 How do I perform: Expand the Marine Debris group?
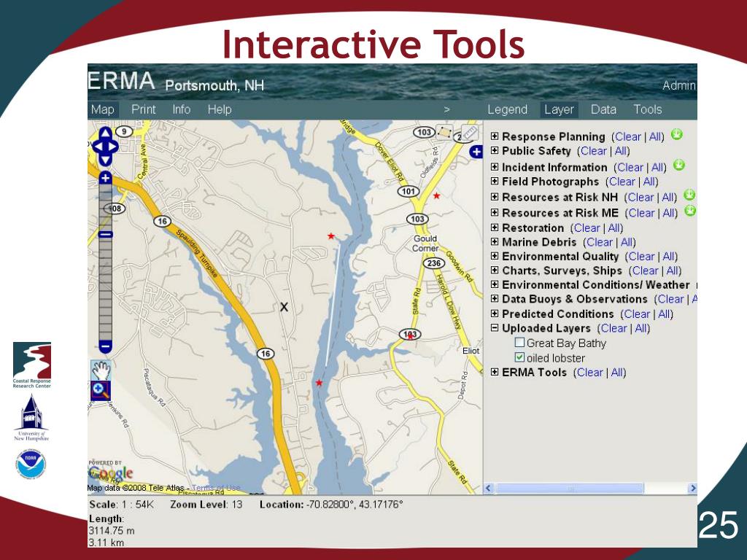(x=495, y=242)
